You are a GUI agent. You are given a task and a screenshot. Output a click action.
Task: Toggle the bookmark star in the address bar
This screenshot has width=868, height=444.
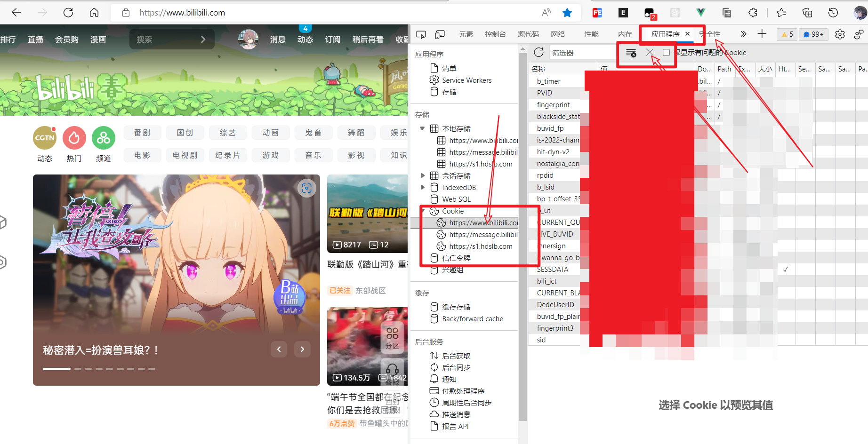coord(567,13)
